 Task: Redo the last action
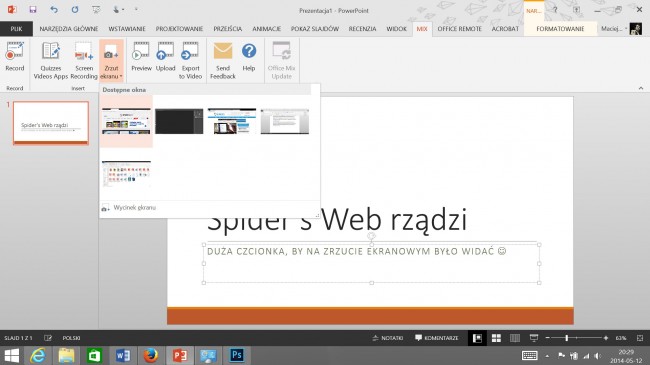tap(75, 10)
